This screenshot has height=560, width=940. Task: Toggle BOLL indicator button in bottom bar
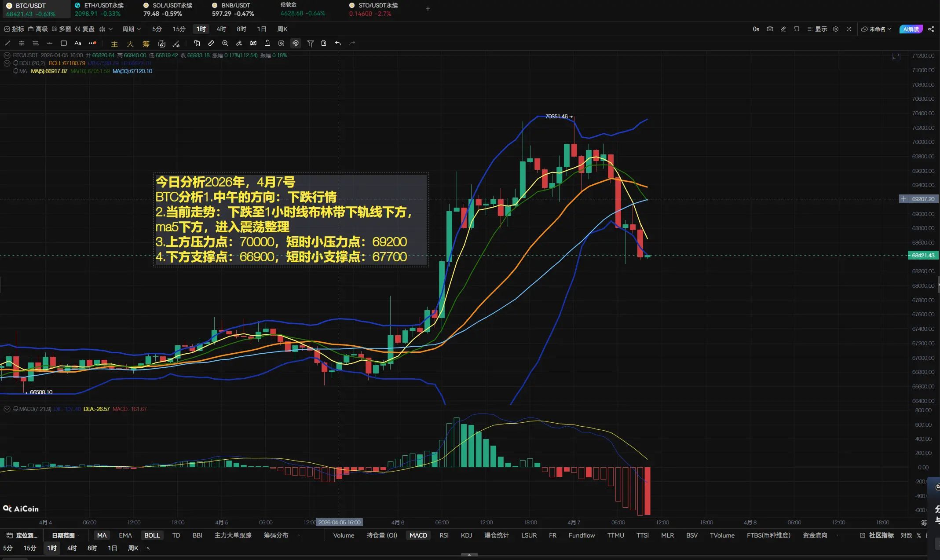[x=152, y=535]
